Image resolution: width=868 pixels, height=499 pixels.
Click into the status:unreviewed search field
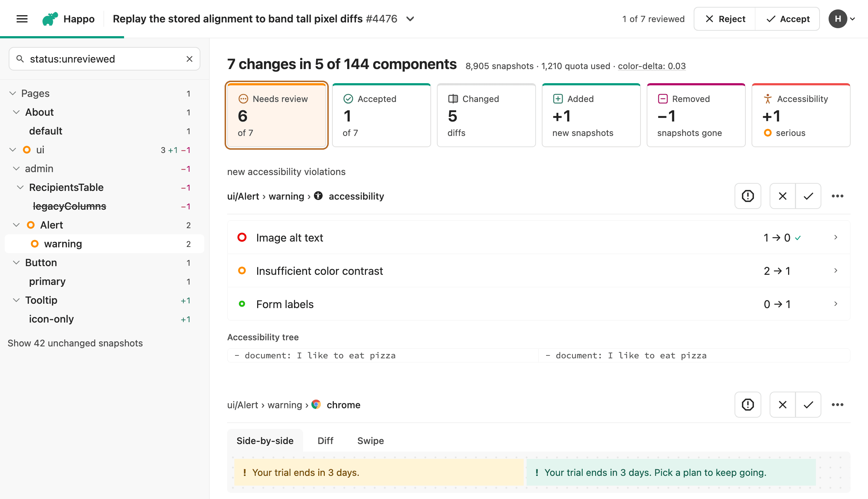(x=105, y=59)
